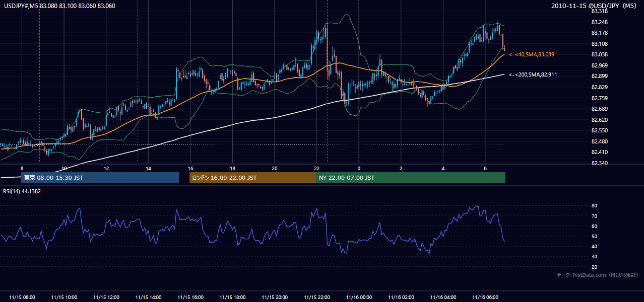
Task: Click hour tick 16 under the price chart
Action: 190,168
